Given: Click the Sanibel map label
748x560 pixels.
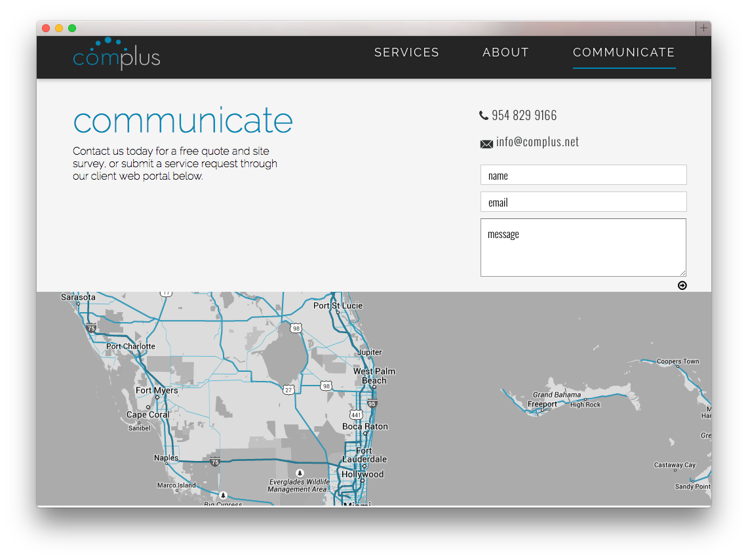Looking at the screenshot, I should 139,428.
